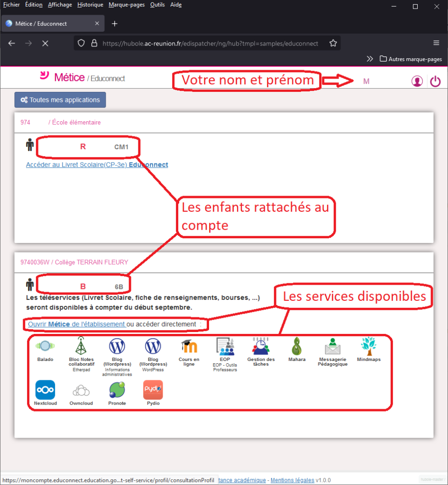The image size is (448, 485).
Task: Launch the Mindmaps icon
Action: [368, 346]
